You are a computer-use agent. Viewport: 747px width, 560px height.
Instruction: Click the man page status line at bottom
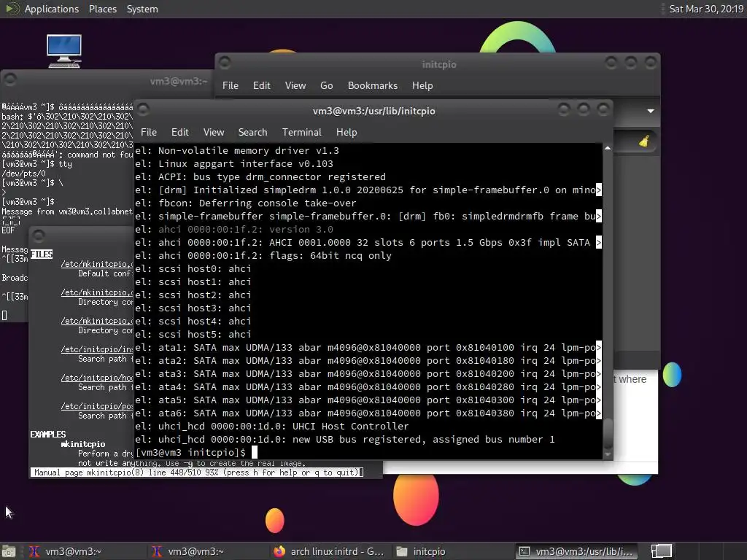[x=198, y=472]
